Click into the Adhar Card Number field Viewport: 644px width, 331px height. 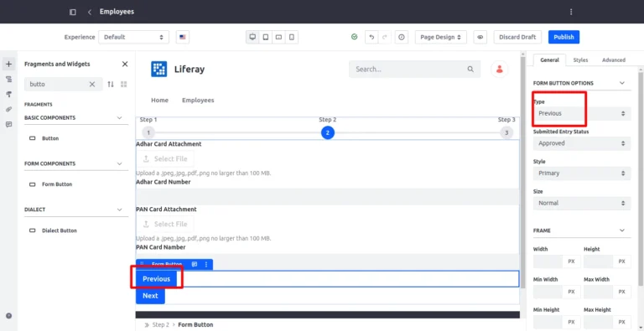coord(328,197)
